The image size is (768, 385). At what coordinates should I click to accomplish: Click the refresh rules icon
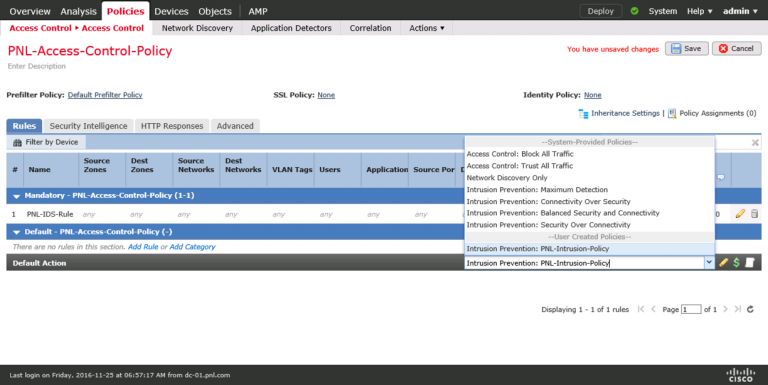(x=750, y=309)
